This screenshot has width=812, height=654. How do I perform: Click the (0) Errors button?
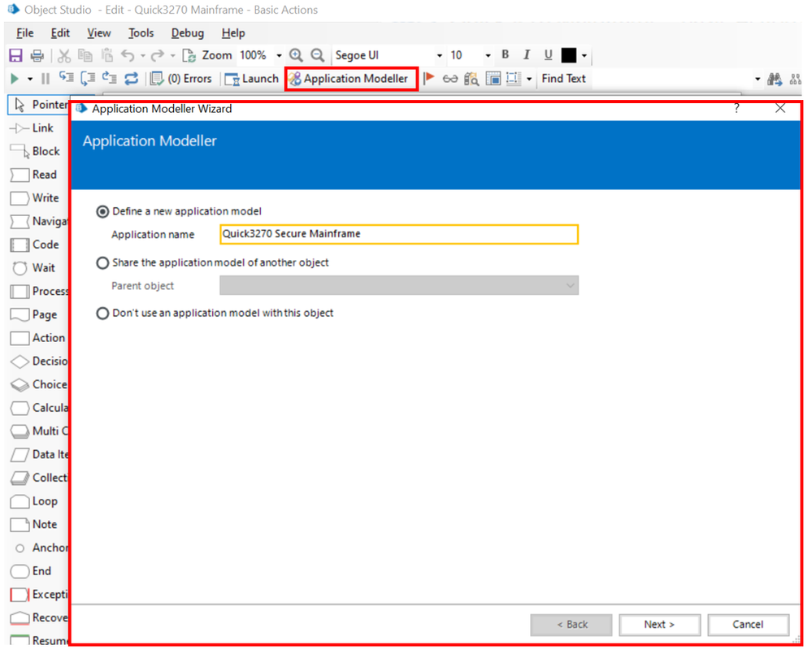coord(181,79)
